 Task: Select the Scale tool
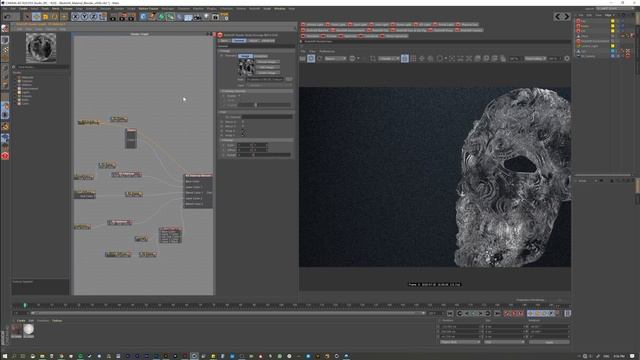[45, 17]
